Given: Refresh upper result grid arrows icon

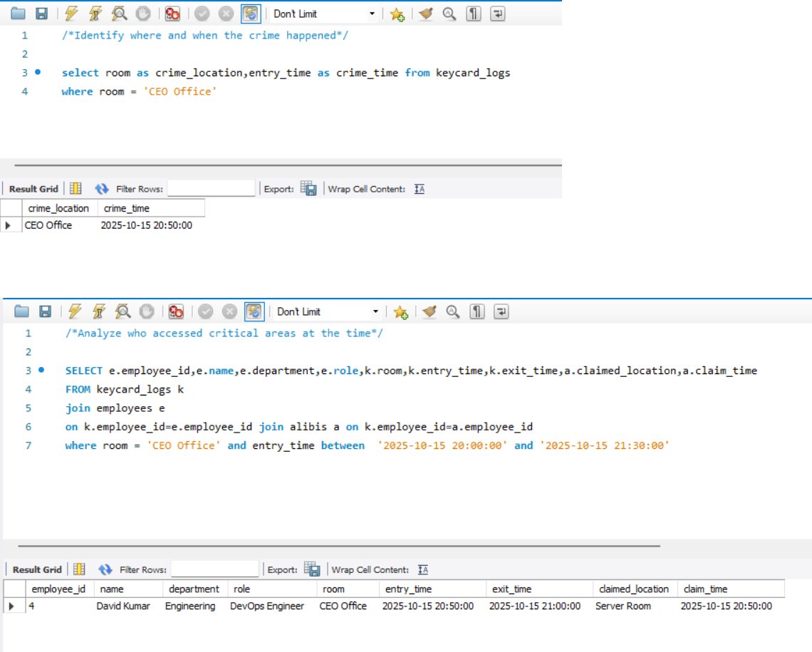Looking at the screenshot, I should click(x=101, y=189).
